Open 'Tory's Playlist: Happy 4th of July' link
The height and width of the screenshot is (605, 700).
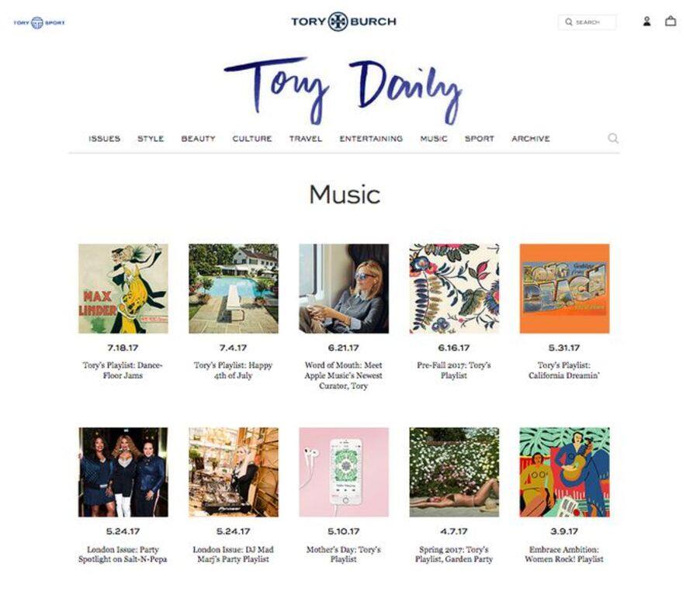pos(233,370)
